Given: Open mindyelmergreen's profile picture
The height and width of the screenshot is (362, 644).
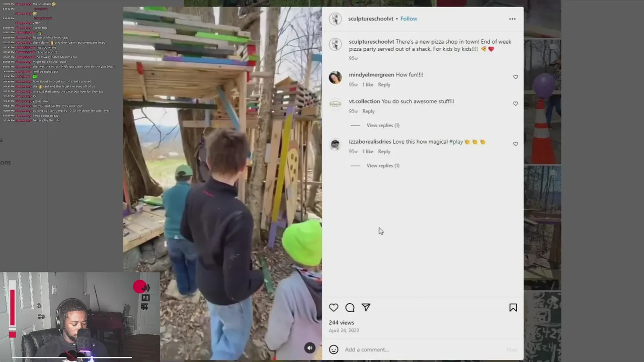Looking at the screenshot, I should 335,77.
